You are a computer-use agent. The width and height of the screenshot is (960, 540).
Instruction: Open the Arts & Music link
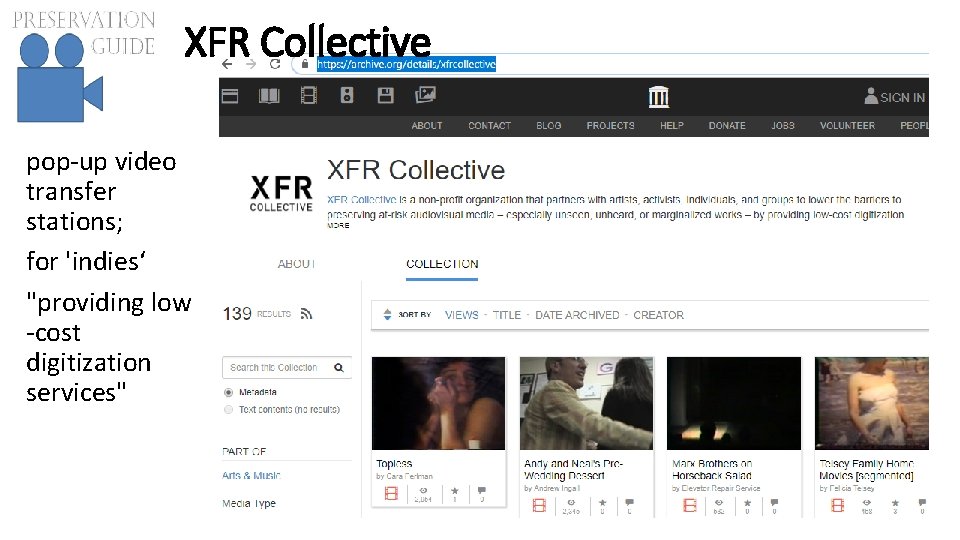[x=251, y=475]
